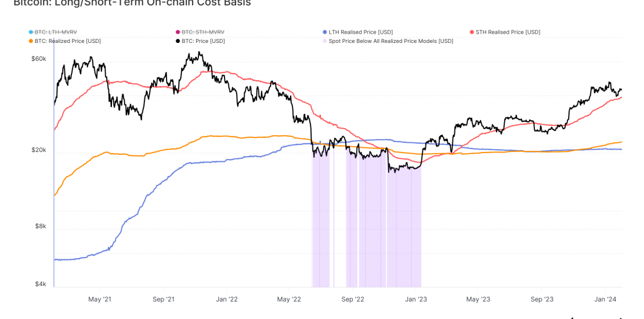Click the $8k y-axis label
This screenshot has width=644, height=319.
[41, 226]
